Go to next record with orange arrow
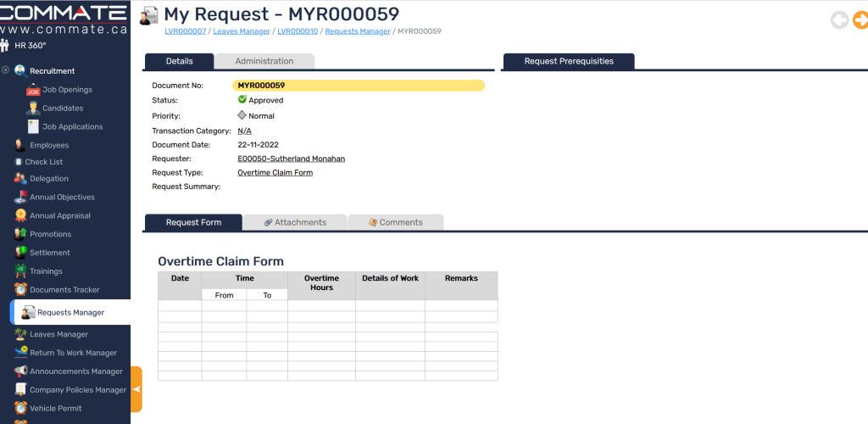 click(x=860, y=20)
